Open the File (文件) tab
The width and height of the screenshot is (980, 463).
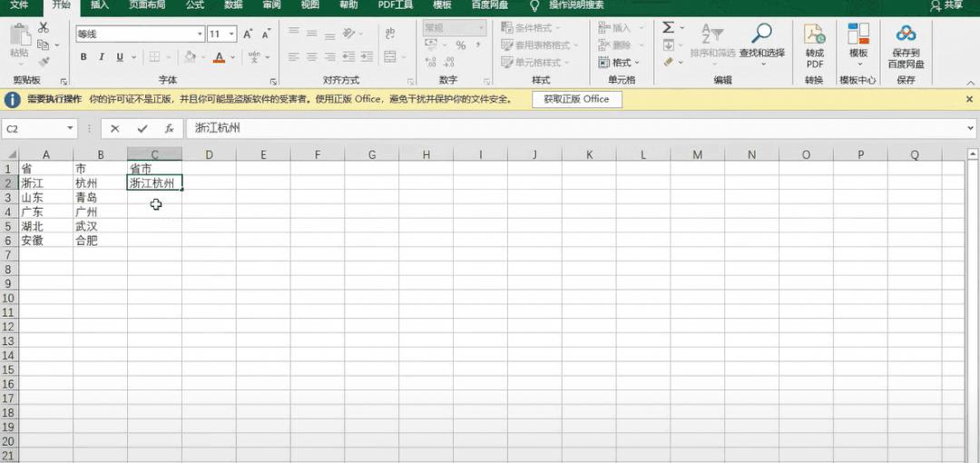pos(19,5)
